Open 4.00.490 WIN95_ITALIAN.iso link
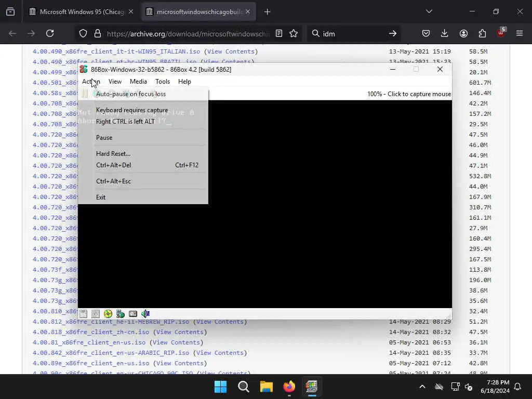The image size is (532, 399). [x=116, y=51]
